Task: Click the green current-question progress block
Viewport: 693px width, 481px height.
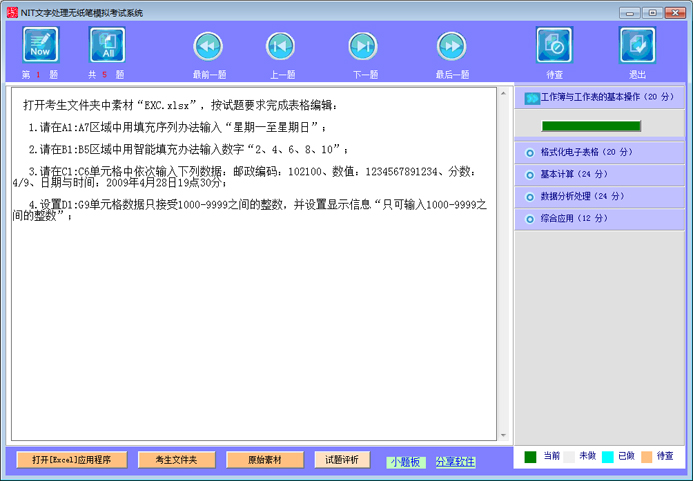Action: [591, 126]
